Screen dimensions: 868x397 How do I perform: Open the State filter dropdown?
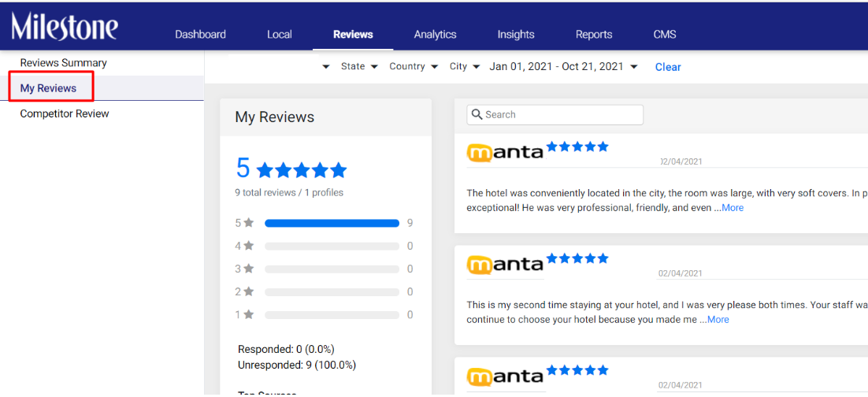359,66
